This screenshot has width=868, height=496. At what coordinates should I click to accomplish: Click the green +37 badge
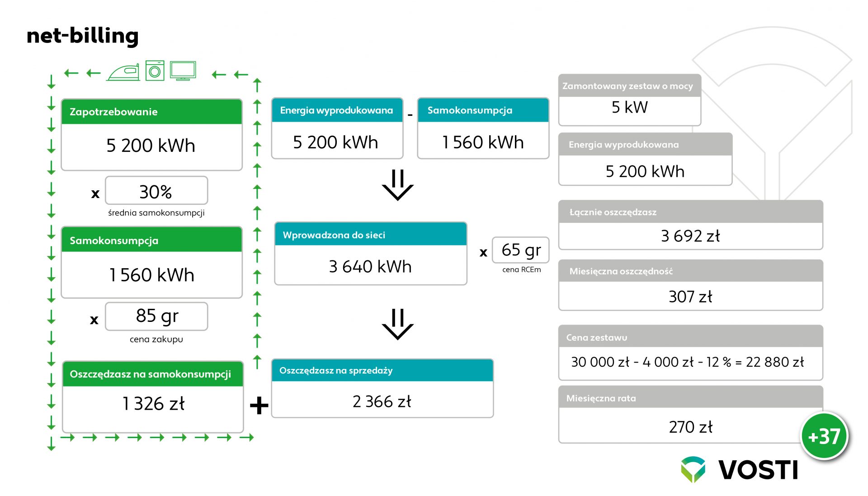[824, 436]
